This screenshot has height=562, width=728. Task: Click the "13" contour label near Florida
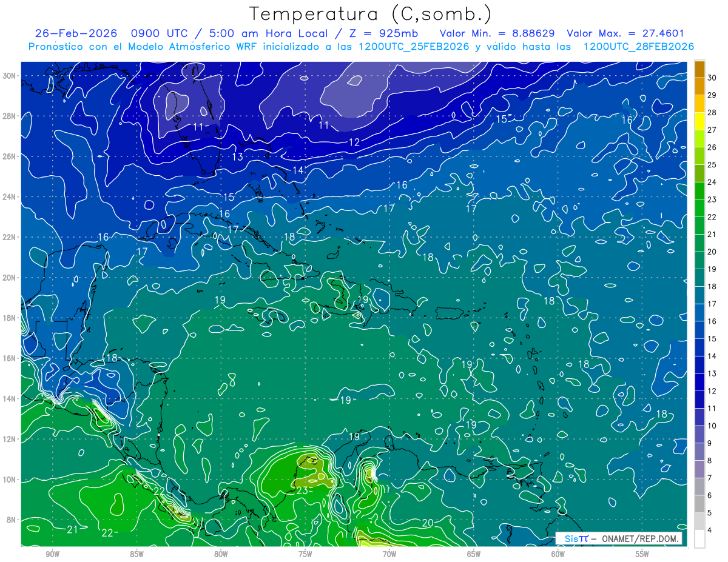[x=238, y=156]
